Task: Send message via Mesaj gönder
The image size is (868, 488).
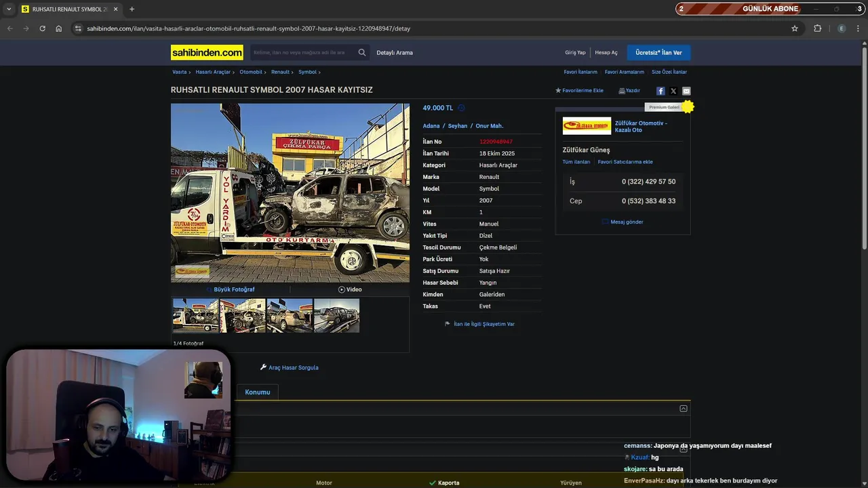Action: (x=623, y=222)
